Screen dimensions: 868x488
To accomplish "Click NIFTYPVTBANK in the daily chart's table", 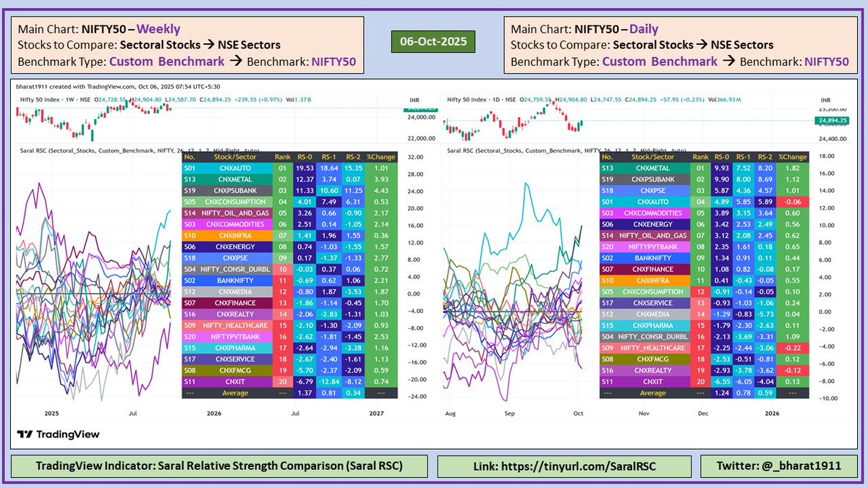I will click(652, 248).
